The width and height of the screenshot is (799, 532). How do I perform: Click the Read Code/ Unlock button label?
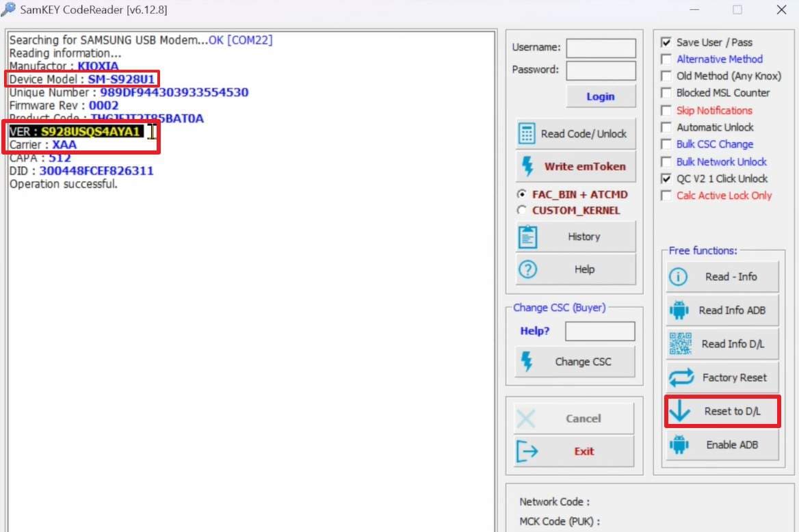pos(584,133)
